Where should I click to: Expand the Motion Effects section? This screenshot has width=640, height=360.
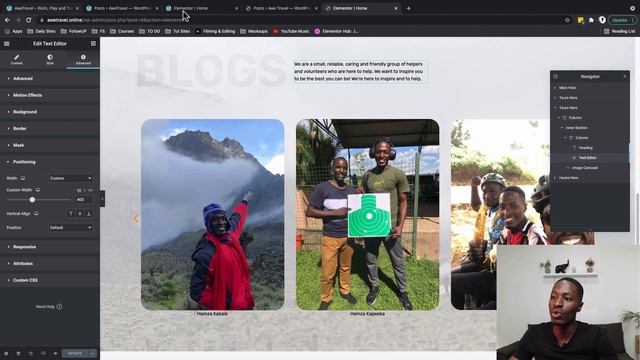click(50, 95)
